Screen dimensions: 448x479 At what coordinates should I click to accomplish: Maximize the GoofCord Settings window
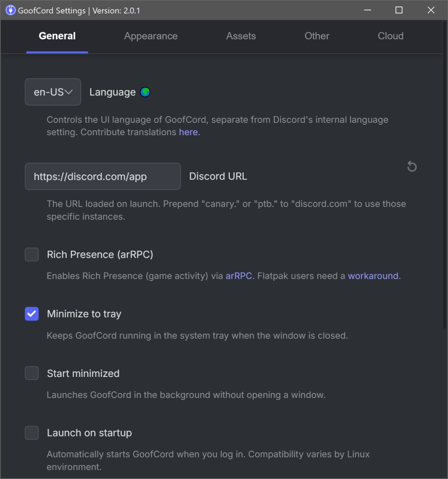tap(399, 10)
